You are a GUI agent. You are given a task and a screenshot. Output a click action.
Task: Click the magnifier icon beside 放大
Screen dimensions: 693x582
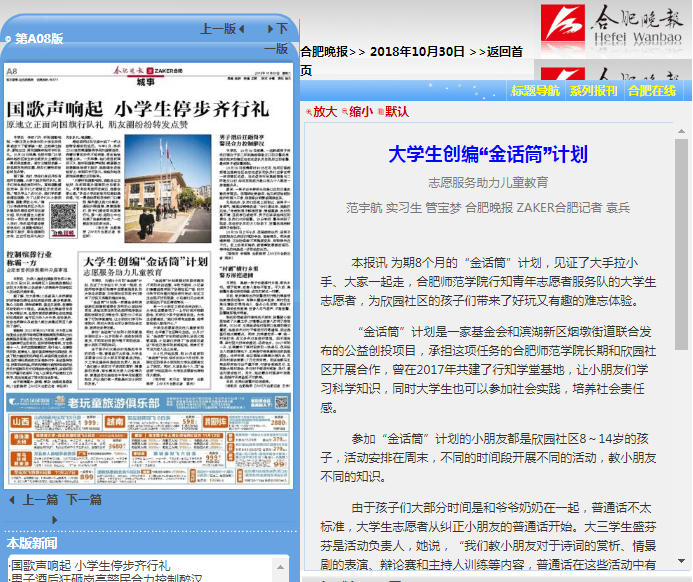tap(308, 112)
